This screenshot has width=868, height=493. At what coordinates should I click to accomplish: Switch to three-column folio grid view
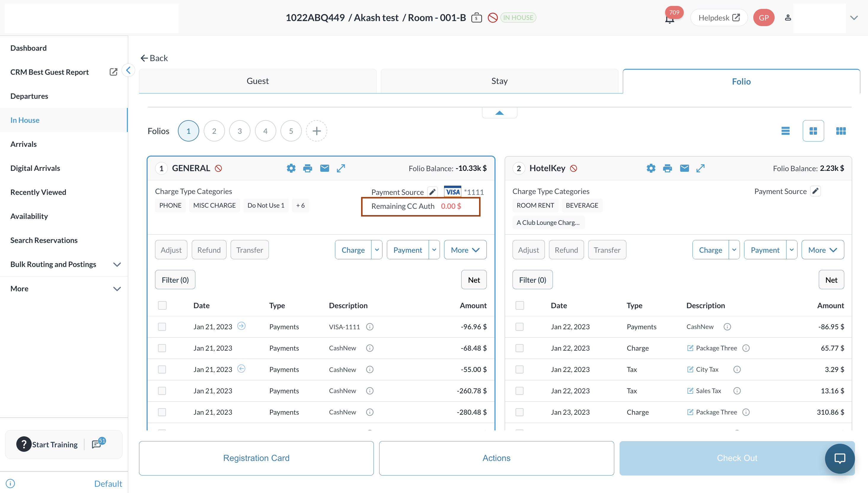pyautogui.click(x=841, y=131)
